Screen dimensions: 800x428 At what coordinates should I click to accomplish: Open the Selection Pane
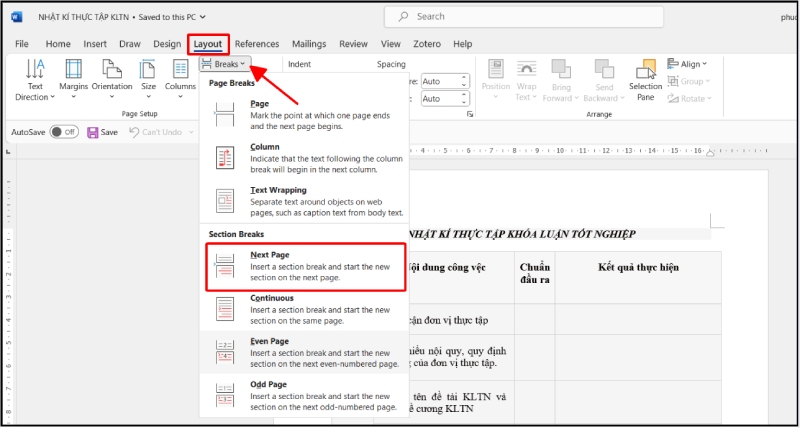click(x=645, y=78)
